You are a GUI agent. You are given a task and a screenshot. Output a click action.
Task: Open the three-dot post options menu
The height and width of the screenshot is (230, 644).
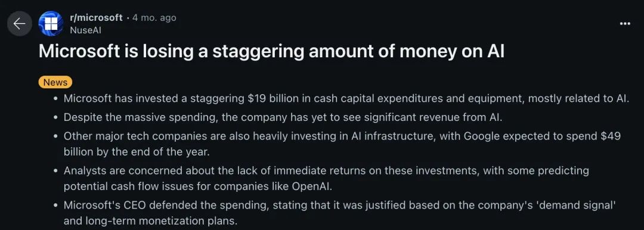(625, 24)
